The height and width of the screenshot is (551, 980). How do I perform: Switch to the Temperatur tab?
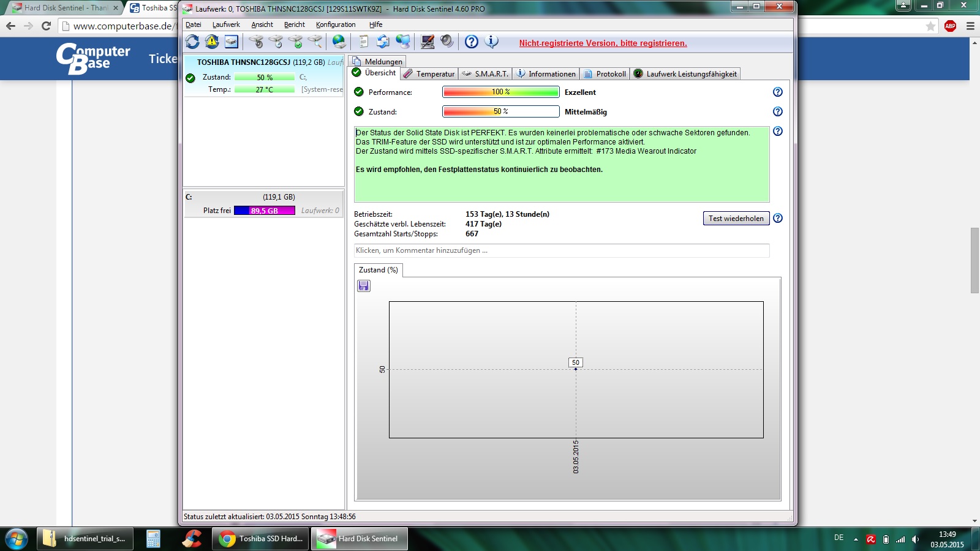pyautogui.click(x=429, y=73)
